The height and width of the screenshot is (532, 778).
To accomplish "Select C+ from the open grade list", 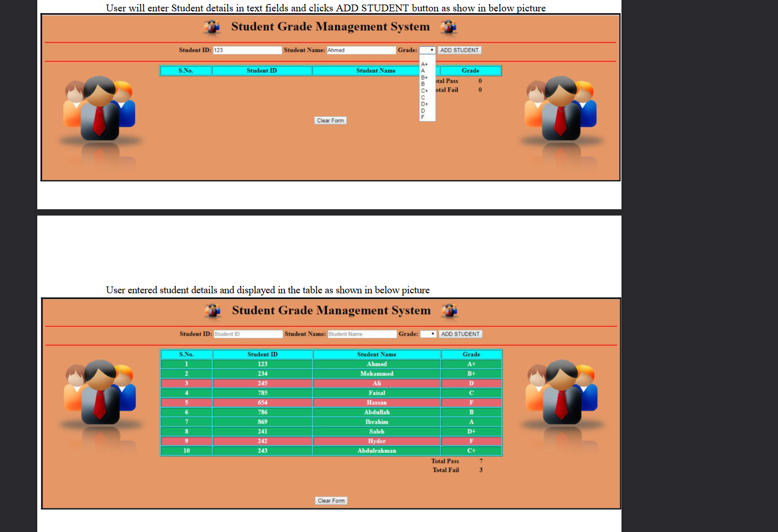I will tap(424, 91).
